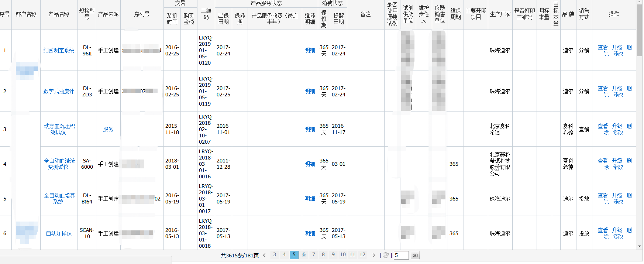Click 修改 for the 全自动血培养系统 row

point(618,202)
